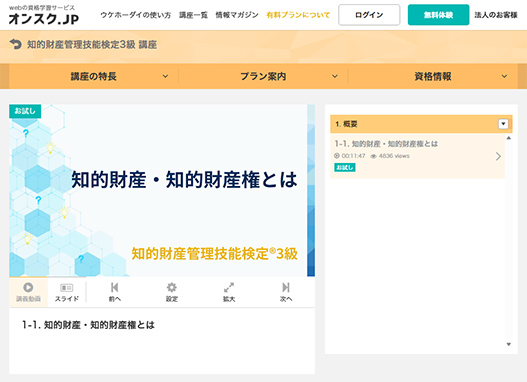Click the 1. 概要 section header
Image resolution: width=527 pixels, height=382 pixels.
click(x=421, y=124)
